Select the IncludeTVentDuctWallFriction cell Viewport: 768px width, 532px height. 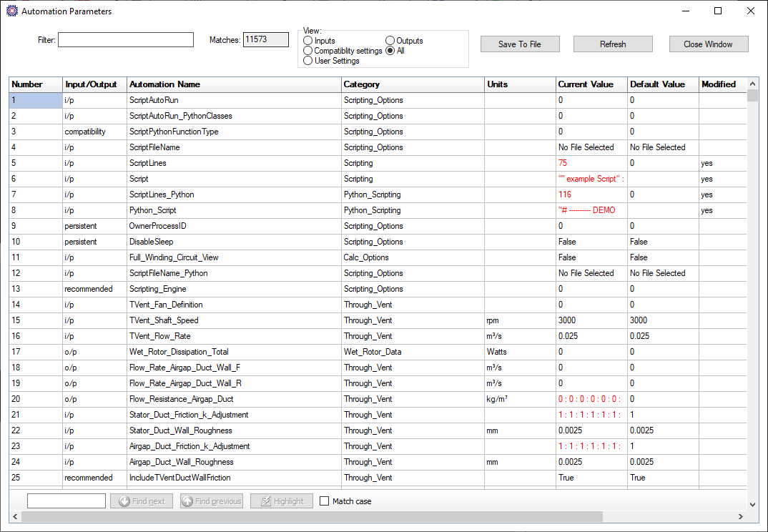point(234,477)
